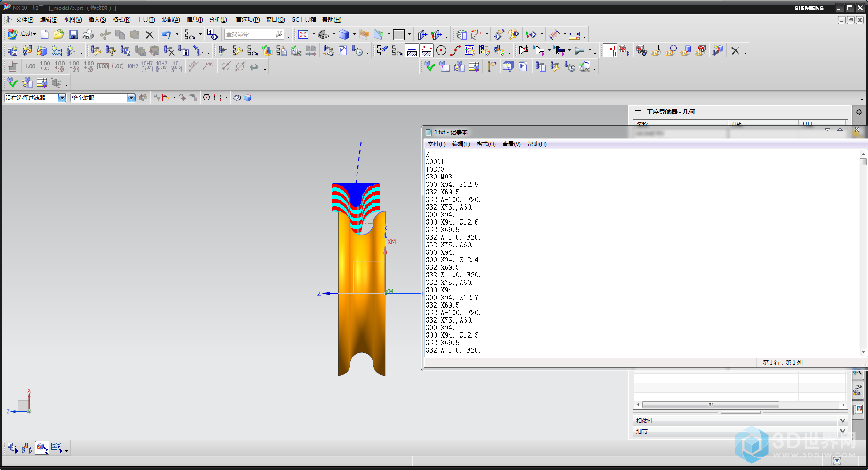Click the Notepad status text 第1行, 第1列

click(782, 363)
